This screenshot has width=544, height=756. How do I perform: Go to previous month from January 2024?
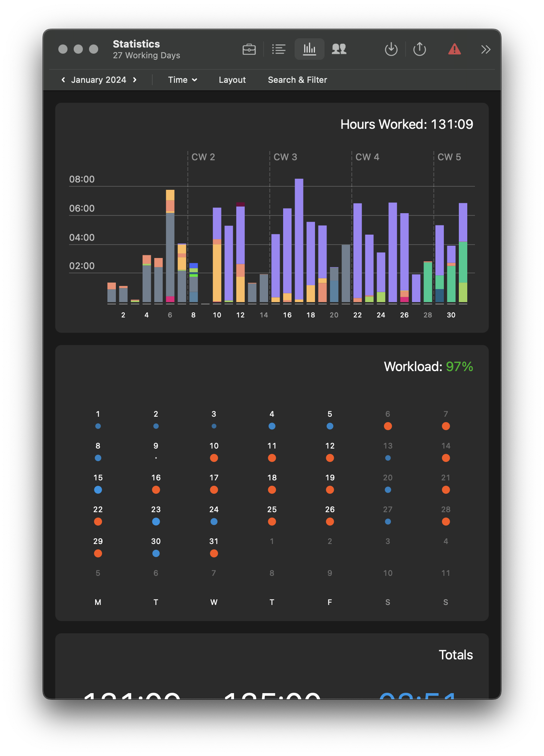[63, 80]
